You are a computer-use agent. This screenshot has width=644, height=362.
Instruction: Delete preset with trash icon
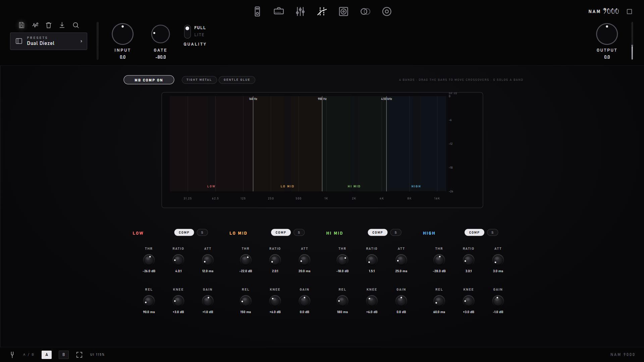pos(49,25)
